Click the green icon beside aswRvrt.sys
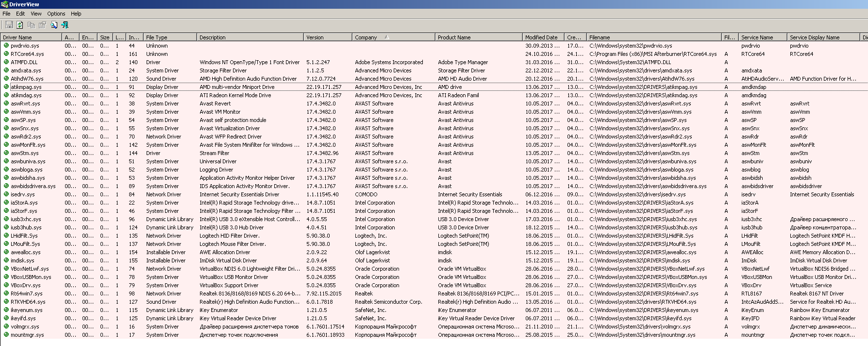 (x=6, y=104)
